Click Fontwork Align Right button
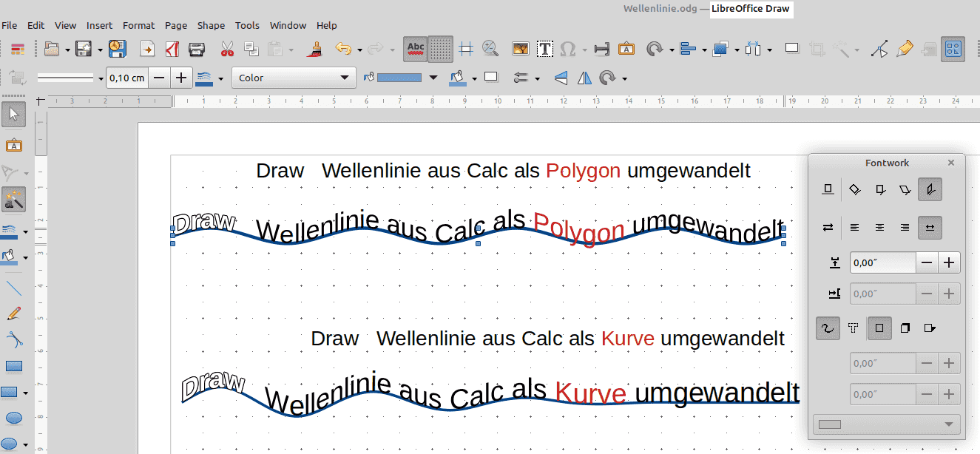980x454 pixels. [x=905, y=228]
